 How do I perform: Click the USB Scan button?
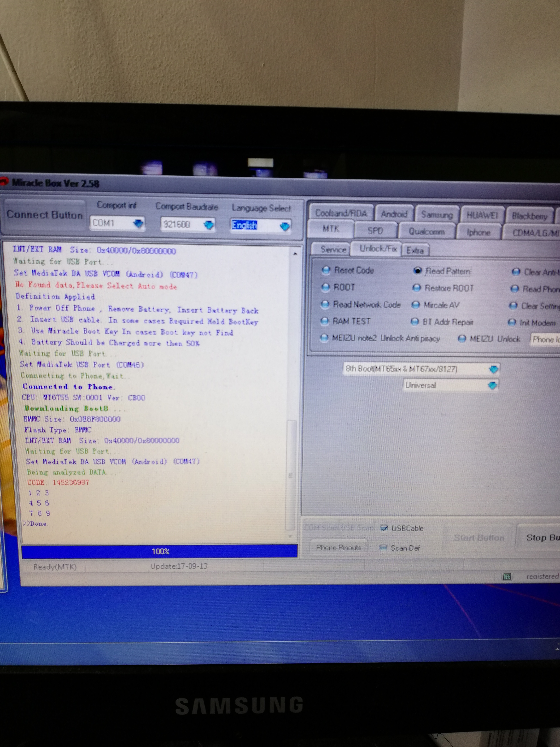click(x=357, y=528)
